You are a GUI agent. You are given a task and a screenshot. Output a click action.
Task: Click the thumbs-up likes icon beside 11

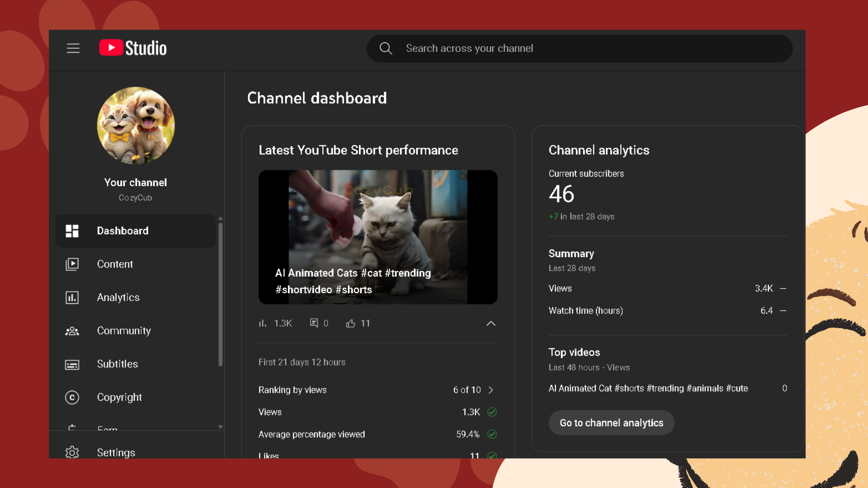[350, 323]
